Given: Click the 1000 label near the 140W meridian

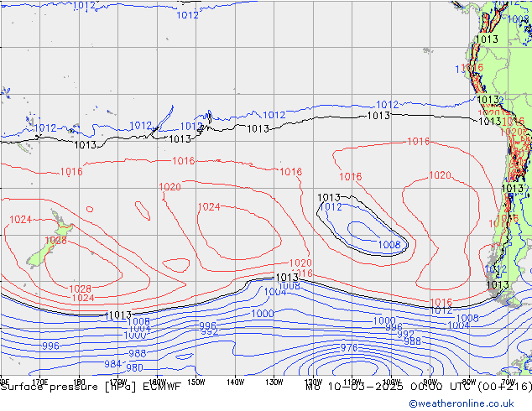Looking at the screenshot, I should point(262,314).
